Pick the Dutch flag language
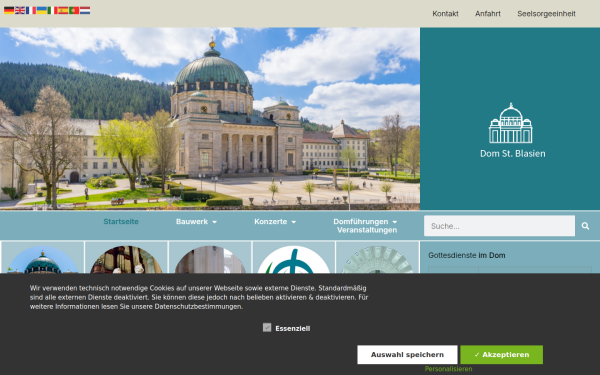600x375 pixels. point(85,11)
